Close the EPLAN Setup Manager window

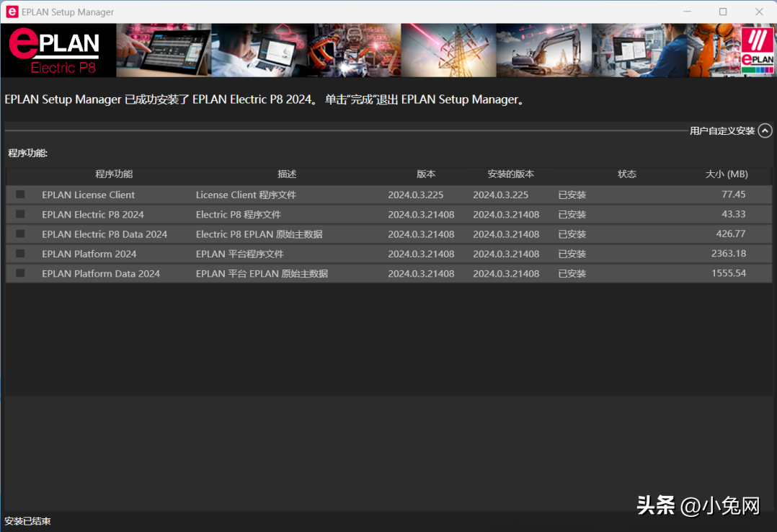(759, 12)
